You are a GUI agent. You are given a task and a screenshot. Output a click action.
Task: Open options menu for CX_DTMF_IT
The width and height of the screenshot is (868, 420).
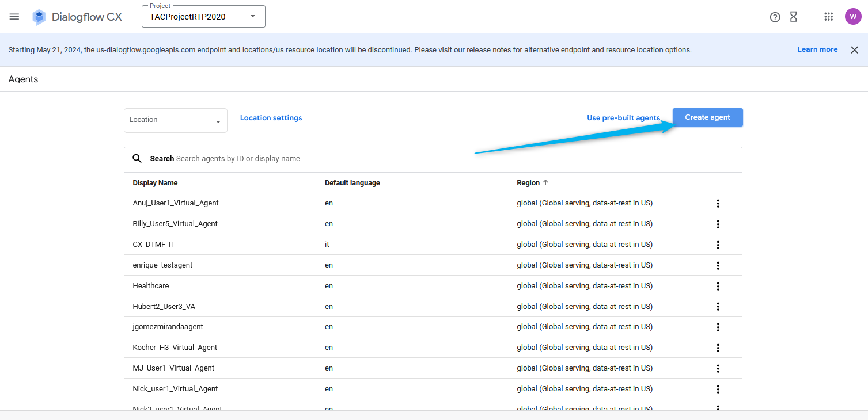[x=718, y=245]
